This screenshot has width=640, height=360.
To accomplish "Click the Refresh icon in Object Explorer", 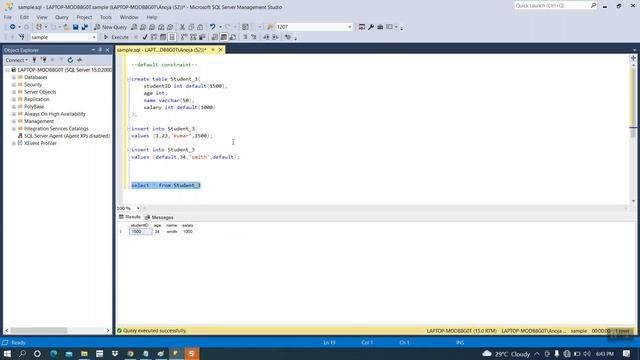I will [x=70, y=60].
